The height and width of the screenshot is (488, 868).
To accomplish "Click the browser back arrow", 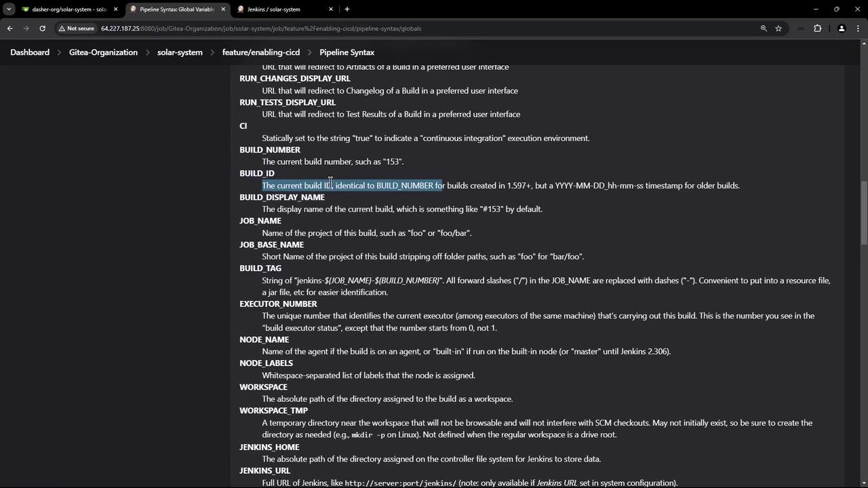I will pos(9,28).
